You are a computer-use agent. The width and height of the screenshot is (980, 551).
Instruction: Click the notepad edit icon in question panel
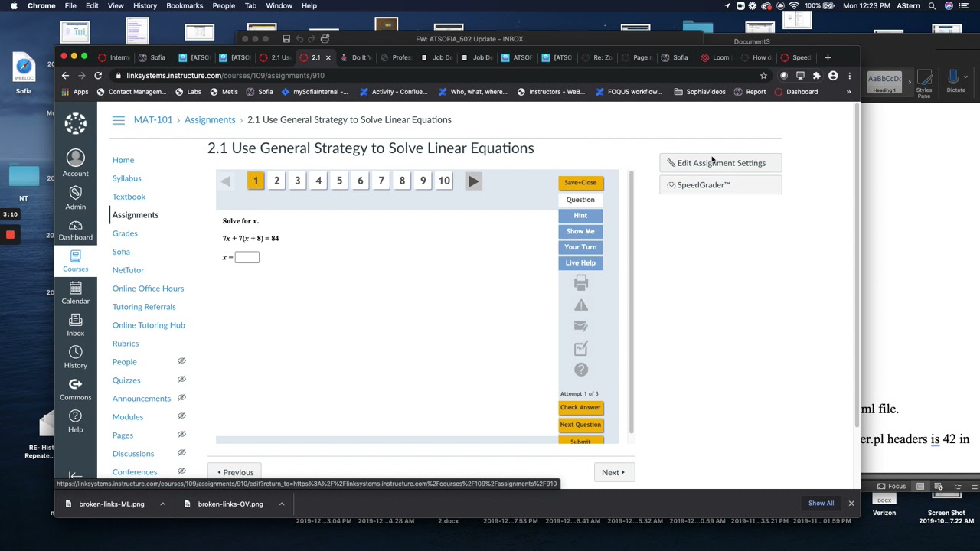(581, 348)
